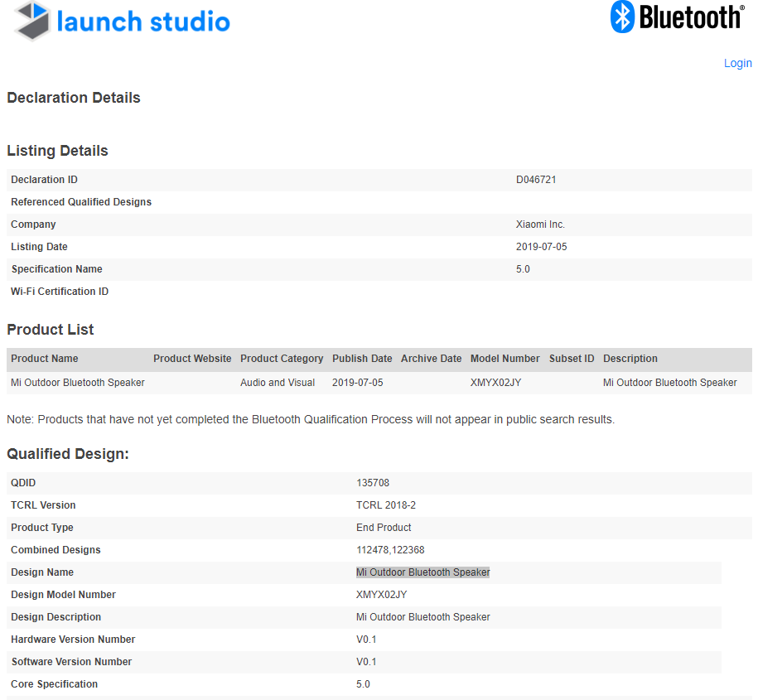Screen dimensions: 758x700
Task: Click the Launch Studio logo icon
Action: click(31, 22)
